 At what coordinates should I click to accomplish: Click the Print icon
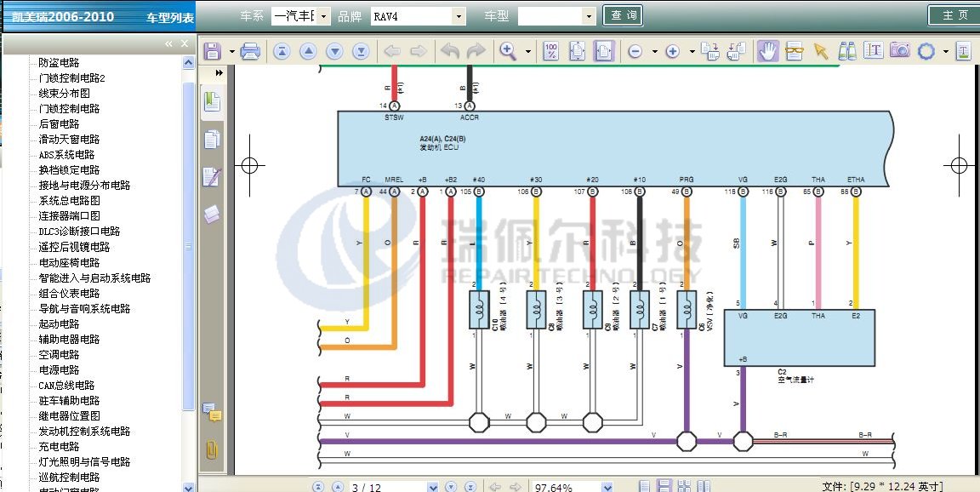coord(250,51)
